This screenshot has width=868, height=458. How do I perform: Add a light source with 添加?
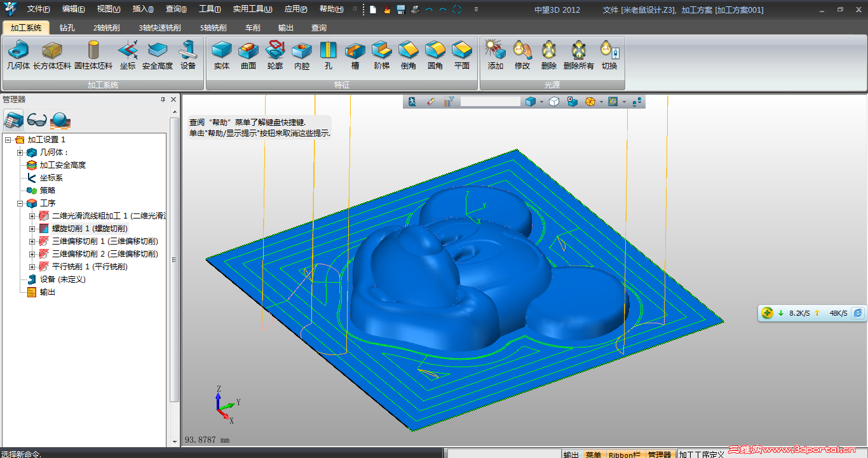coord(495,55)
